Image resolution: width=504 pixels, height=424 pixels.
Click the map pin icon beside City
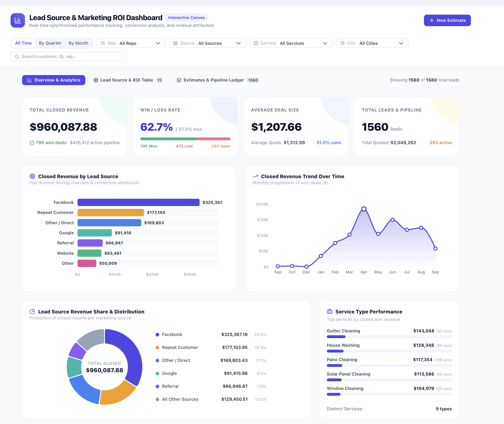coord(342,43)
